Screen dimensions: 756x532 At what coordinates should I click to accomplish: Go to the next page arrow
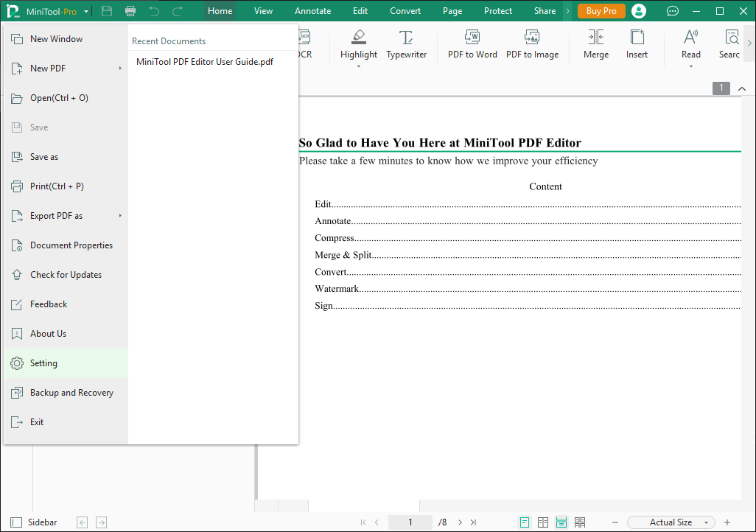(x=460, y=522)
